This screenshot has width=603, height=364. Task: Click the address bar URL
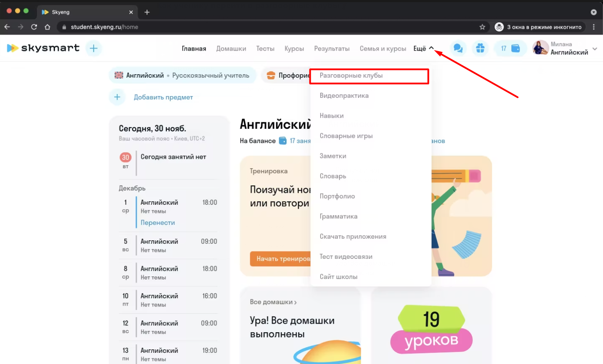point(104,27)
